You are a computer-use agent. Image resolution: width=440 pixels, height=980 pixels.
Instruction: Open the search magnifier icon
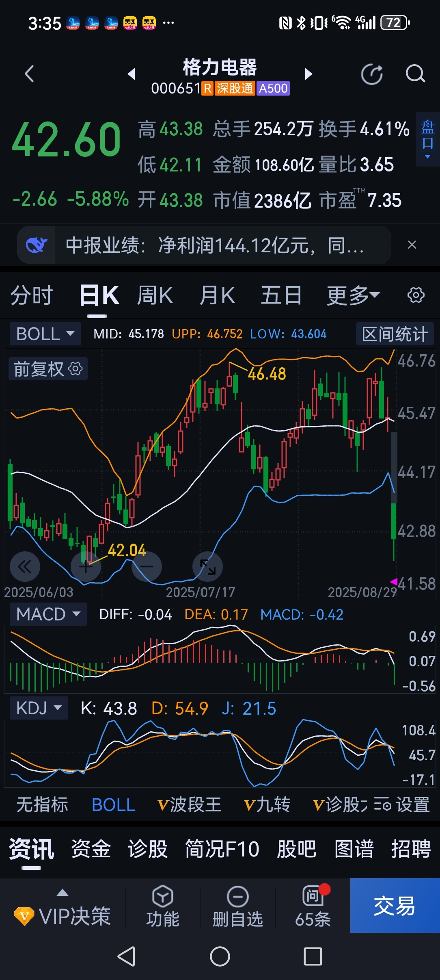415,74
